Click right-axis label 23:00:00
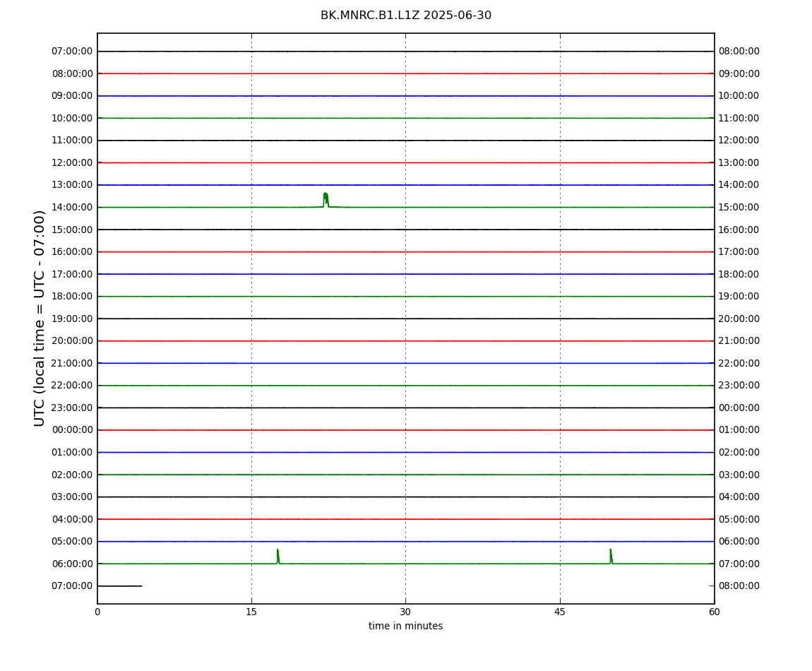 pyautogui.click(x=739, y=386)
